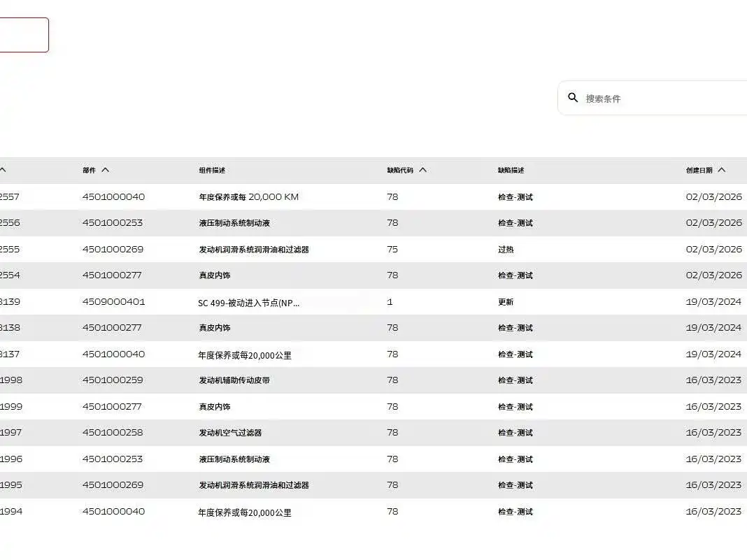747x560 pixels.
Task: Focus the 搜索条件 search field
Action: [x=653, y=98]
